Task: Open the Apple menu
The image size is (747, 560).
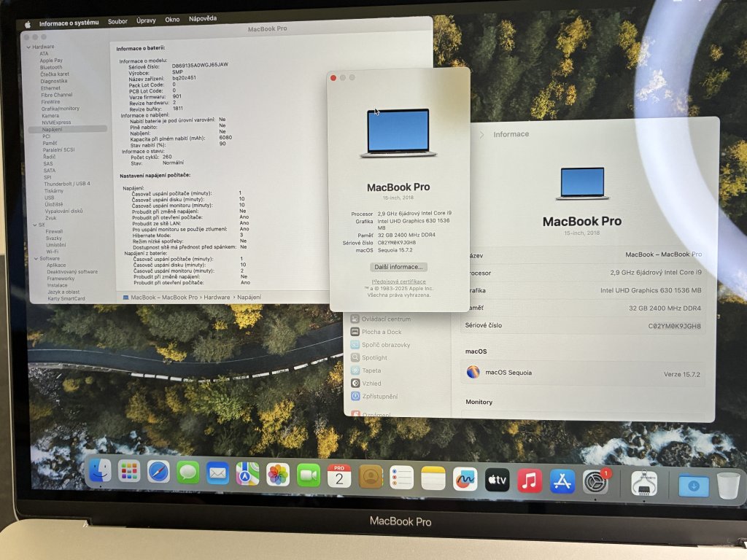Action: [28, 24]
